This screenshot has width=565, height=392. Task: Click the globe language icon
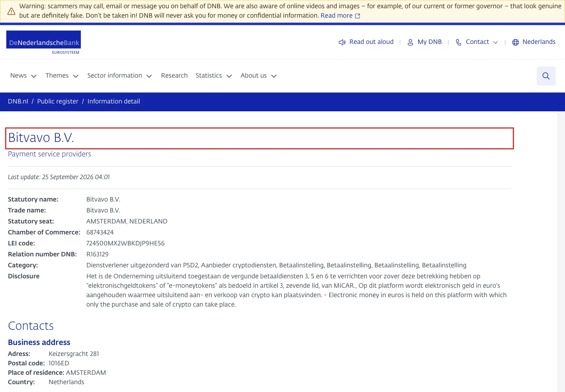click(x=516, y=42)
